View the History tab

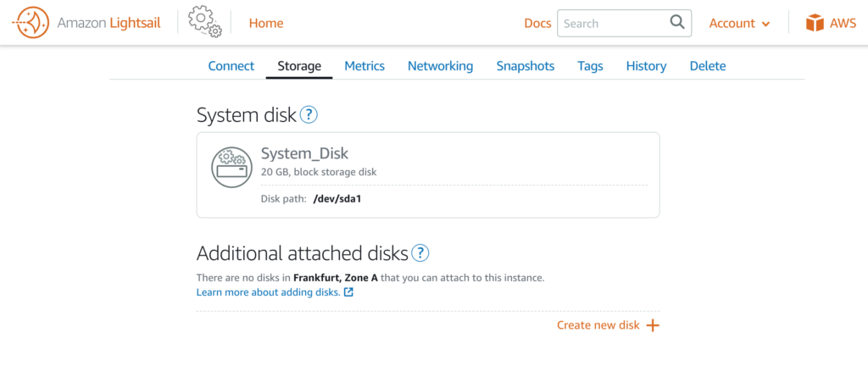[x=646, y=66]
